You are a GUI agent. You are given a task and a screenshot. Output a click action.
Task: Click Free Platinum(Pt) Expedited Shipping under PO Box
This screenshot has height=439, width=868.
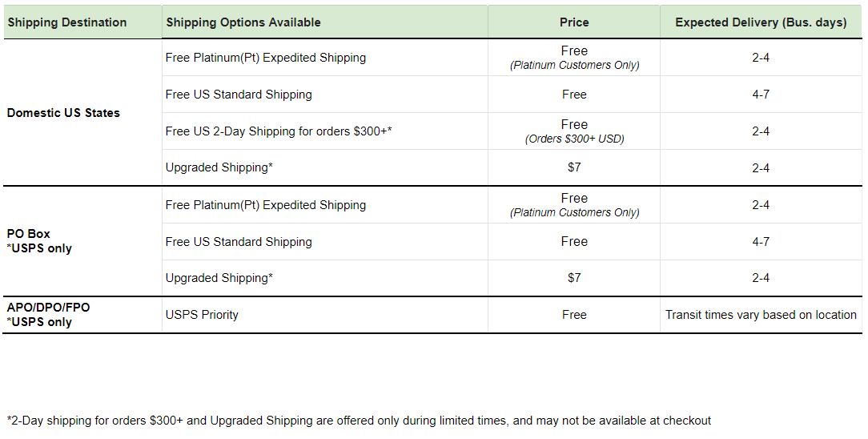coord(266,205)
